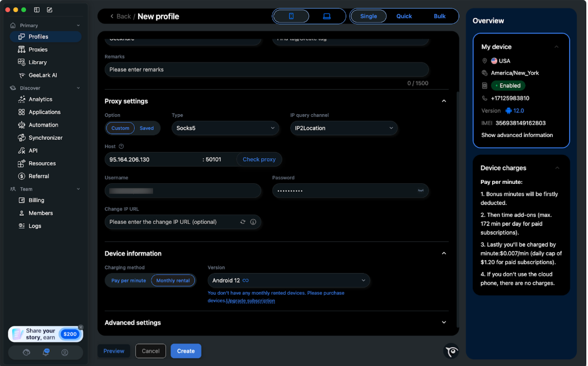This screenshot has width=588, height=366.
Task: Show the hidden proxy password
Action: pyautogui.click(x=421, y=191)
